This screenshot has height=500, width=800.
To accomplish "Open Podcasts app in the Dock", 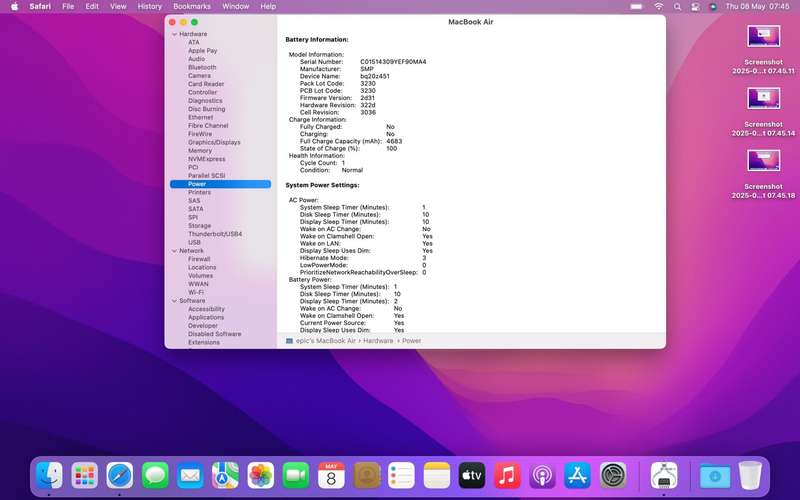I will pos(542,476).
